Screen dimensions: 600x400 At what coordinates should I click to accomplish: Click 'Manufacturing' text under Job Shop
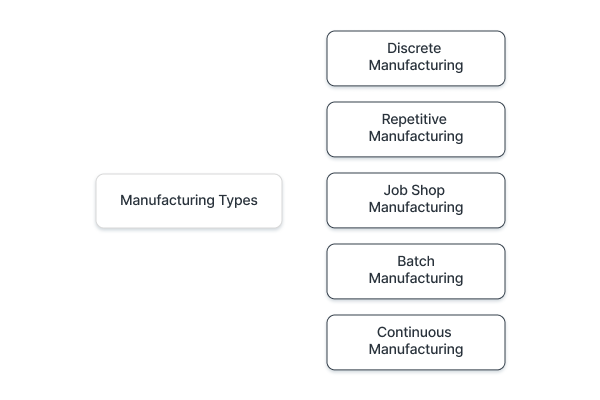(x=416, y=207)
